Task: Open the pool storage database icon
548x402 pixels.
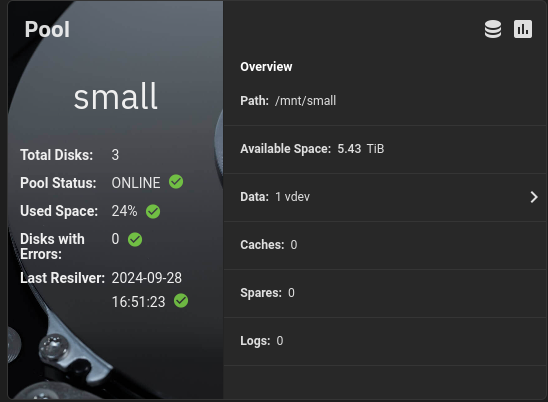Action: click(493, 29)
